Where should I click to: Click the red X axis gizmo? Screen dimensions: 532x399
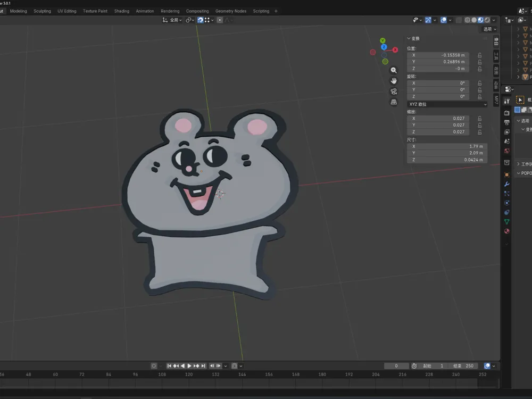click(395, 50)
